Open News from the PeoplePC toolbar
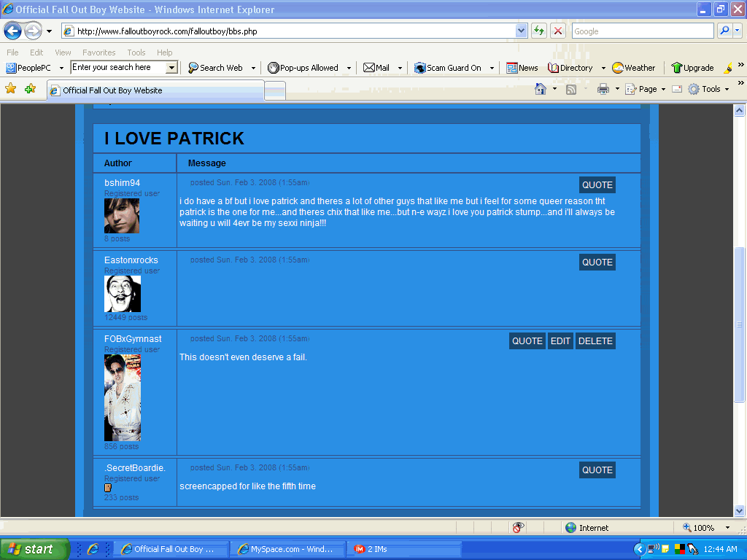Screen dimensions: 747x560 522,68
